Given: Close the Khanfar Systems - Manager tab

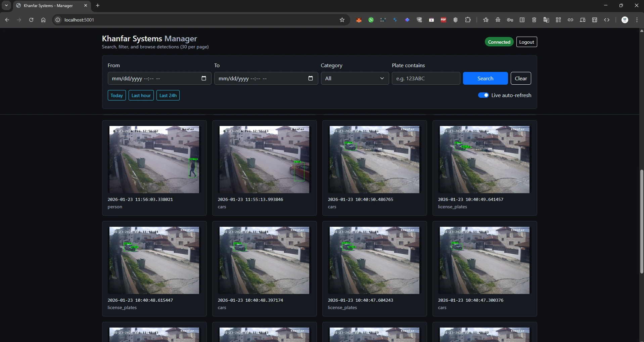Looking at the screenshot, I should (85, 5).
